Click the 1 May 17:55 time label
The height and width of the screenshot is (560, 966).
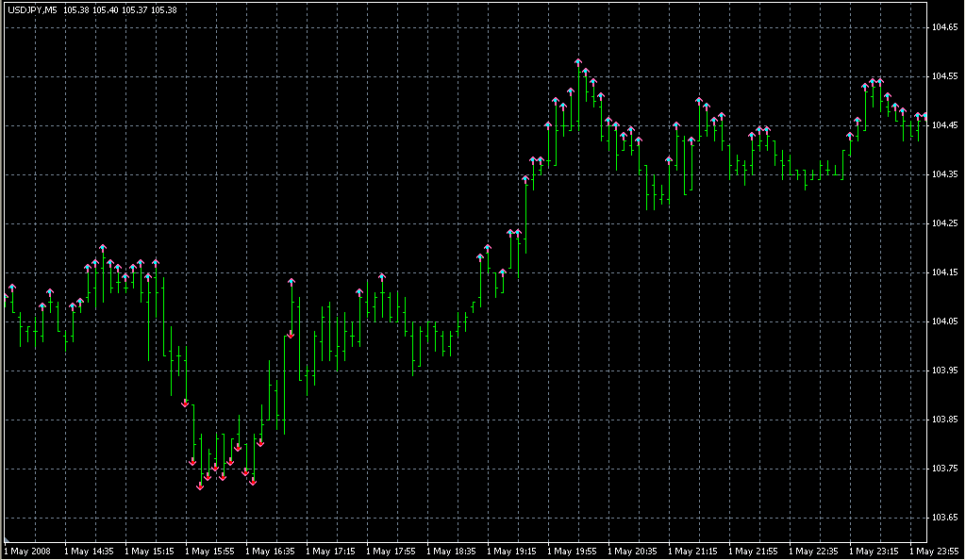click(391, 552)
